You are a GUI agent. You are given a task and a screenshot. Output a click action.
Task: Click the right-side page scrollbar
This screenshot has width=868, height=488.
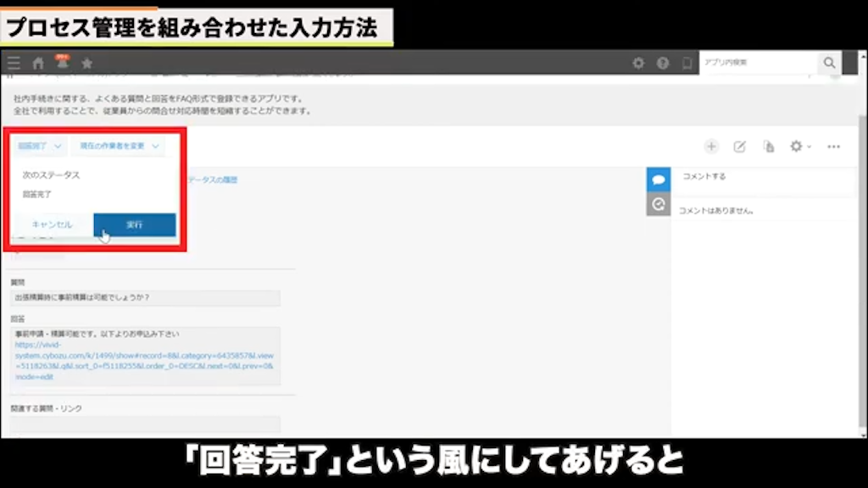coord(862,254)
